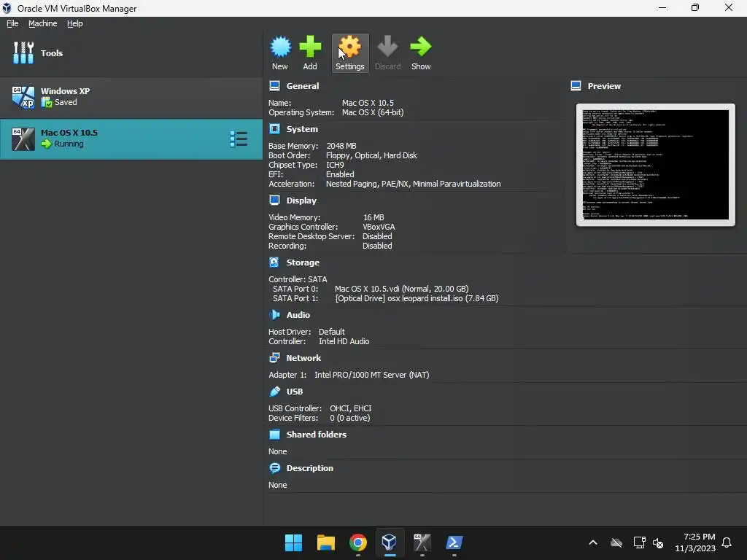This screenshot has height=560, width=747.
Task: Click the Preview section monitor icon
Action: pyautogui.click(x=576, y=86)
